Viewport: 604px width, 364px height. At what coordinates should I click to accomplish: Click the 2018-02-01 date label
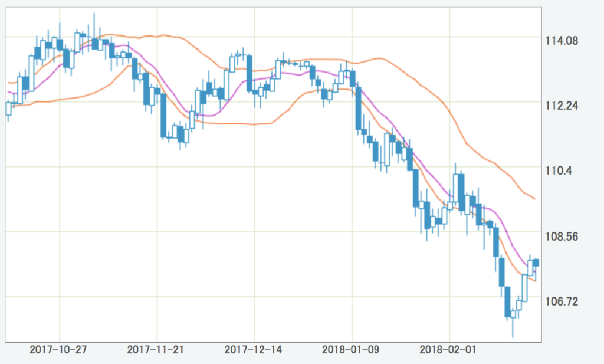coord(448,350)
